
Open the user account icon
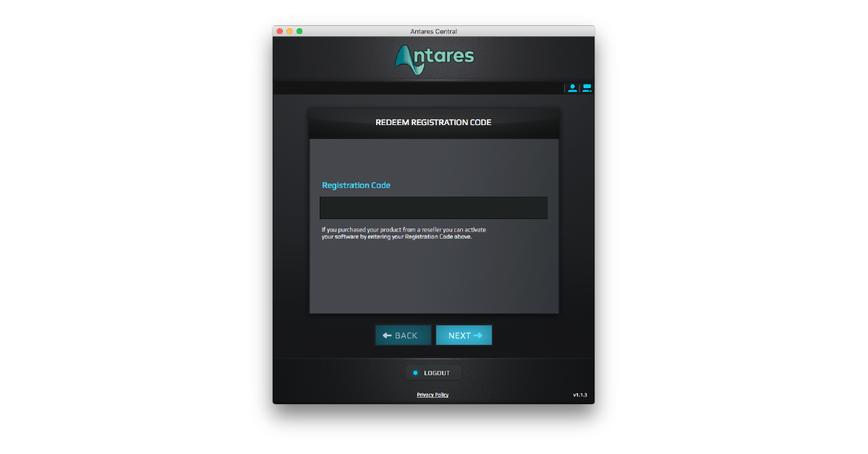(572, 88)
